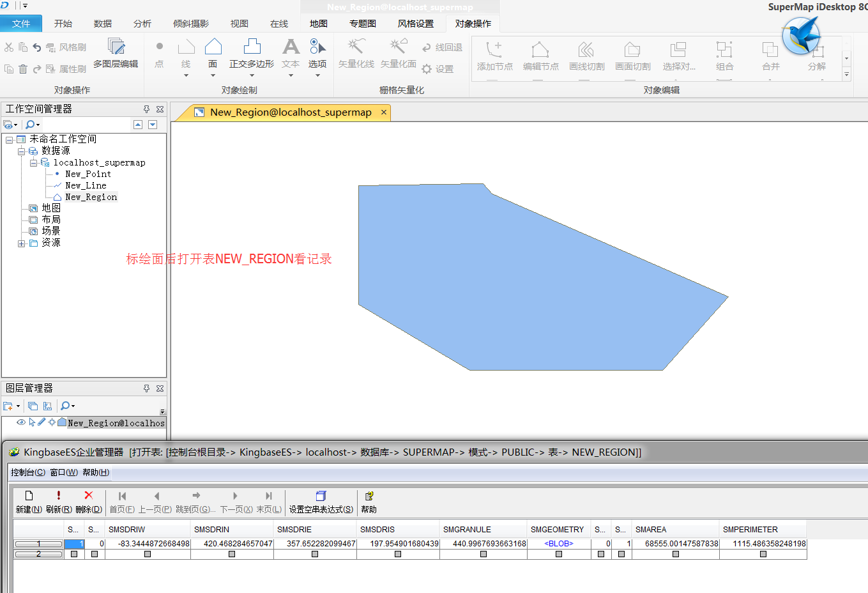Click 删除(D) red X icon in KingbaseES
Image resolution: width=868 pixels, height=593 pixels.
[x=89, y=495]
